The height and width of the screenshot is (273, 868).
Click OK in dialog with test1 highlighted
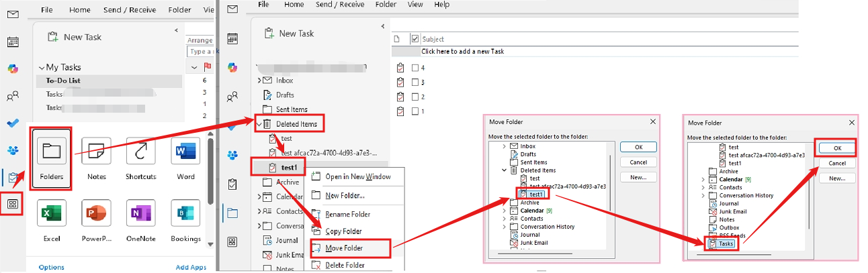638,147
